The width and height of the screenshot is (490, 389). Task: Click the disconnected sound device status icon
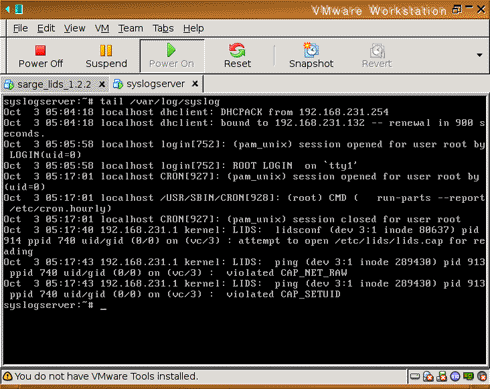point(482,377)
